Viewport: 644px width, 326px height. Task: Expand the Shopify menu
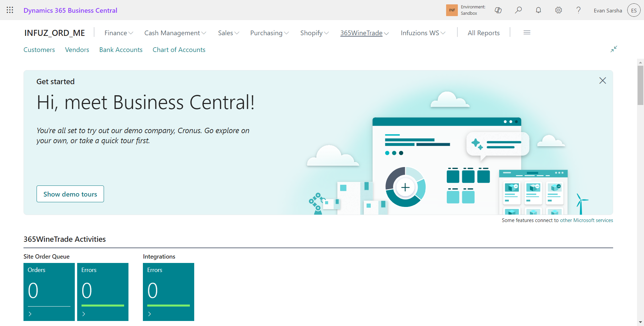pos(314,33)
